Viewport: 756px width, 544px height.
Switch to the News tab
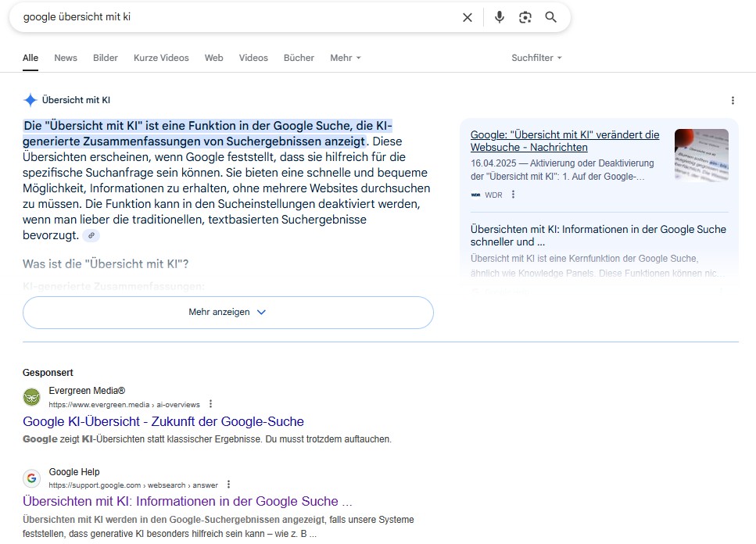[x=66, y=58]
